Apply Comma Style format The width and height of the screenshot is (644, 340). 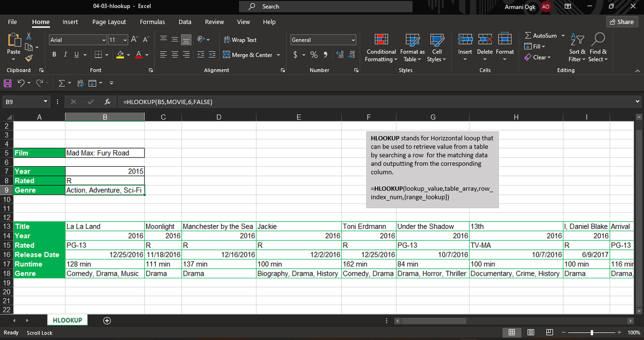pyautogui.click(x=326, y=55)
